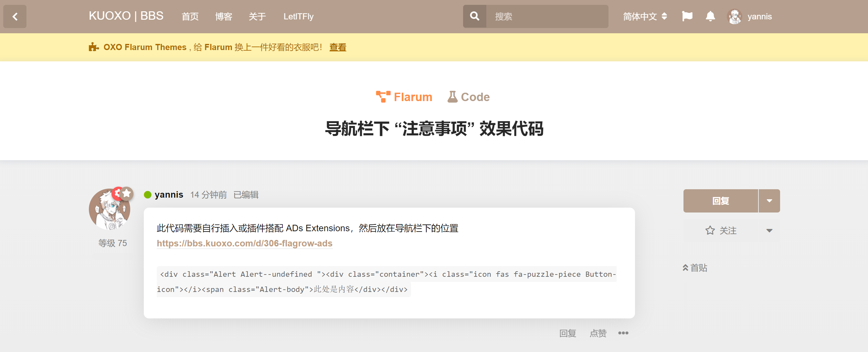Open the LetITFly navigation item
The height and width of the screenshot is (352, 868).
pyautogui.click(x=298, y=16)
